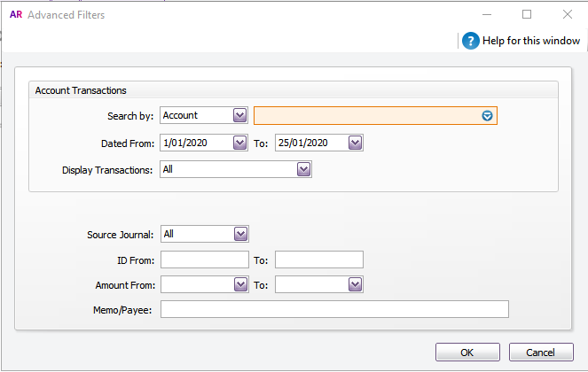Open the Amount From calculator dropdown
Image resolution: width=588 pixels, height=372 pixels.
[240, 284]
